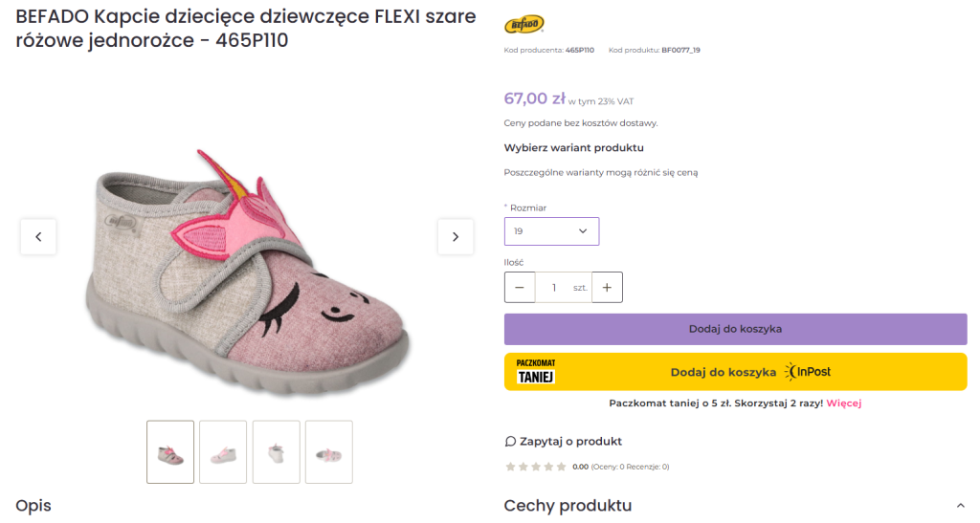Collapse the Cechy produktu section

click(961, 506)
